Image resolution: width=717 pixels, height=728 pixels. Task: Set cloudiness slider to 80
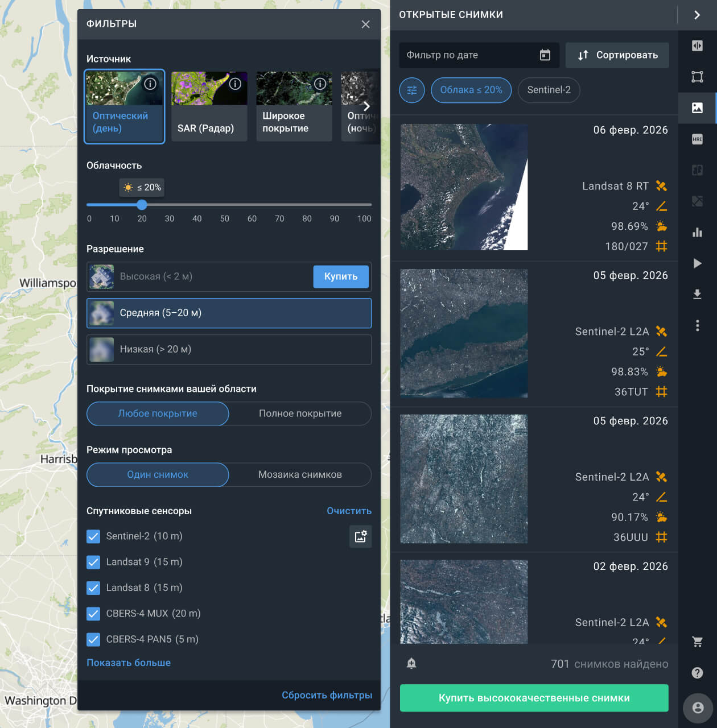[x=307, y=205]
